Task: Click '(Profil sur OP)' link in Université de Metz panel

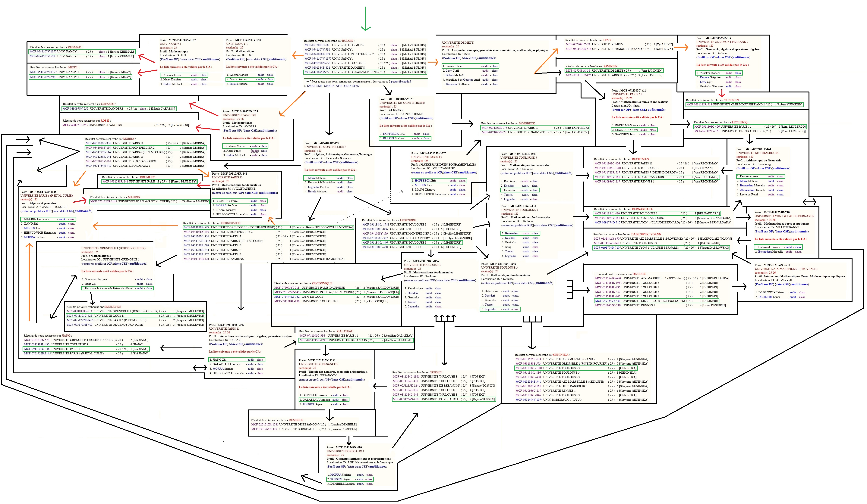Action: pos(451,58)
